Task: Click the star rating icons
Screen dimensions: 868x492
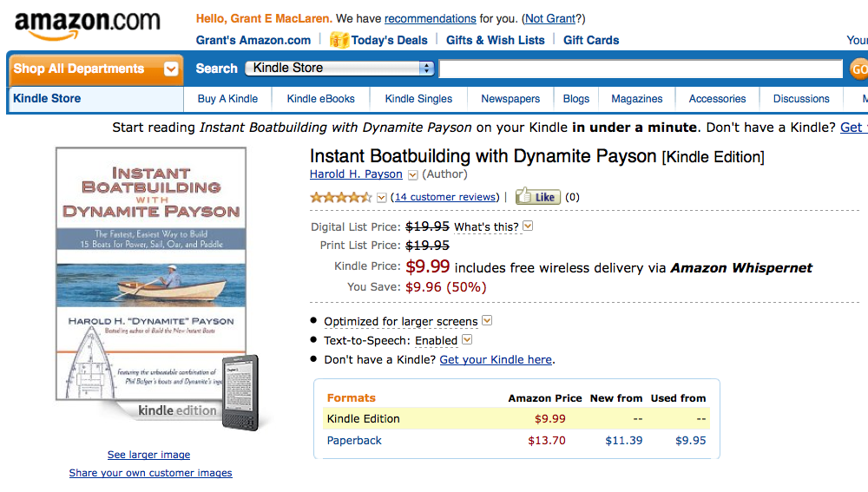Action: point(341,197)
